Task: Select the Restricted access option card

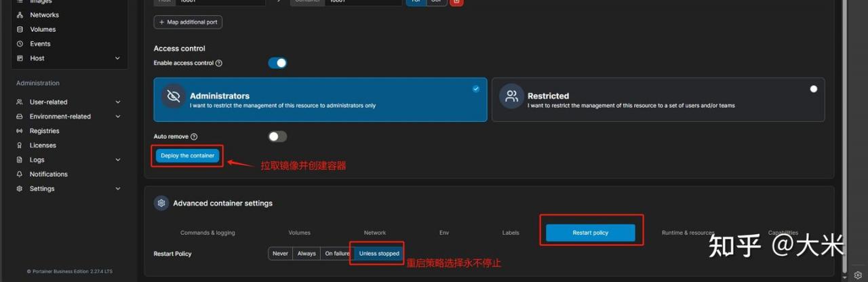Action: tap(658, 100)
